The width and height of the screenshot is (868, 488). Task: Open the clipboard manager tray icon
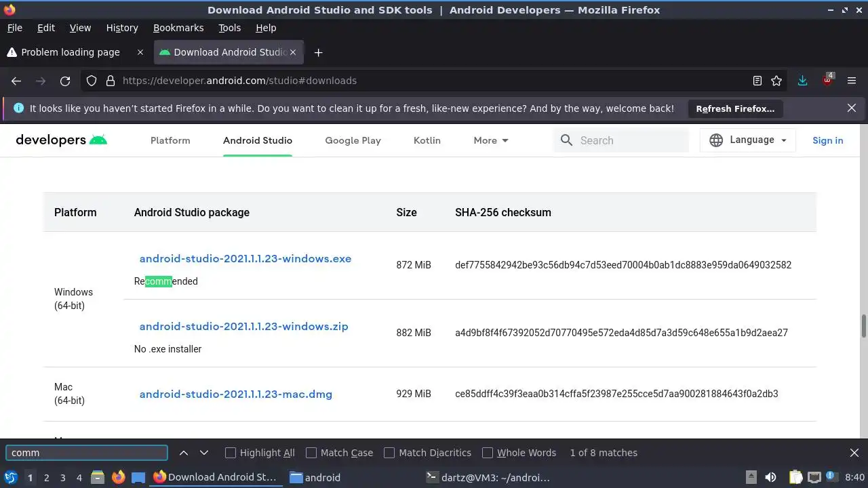(x=795, y=477)
